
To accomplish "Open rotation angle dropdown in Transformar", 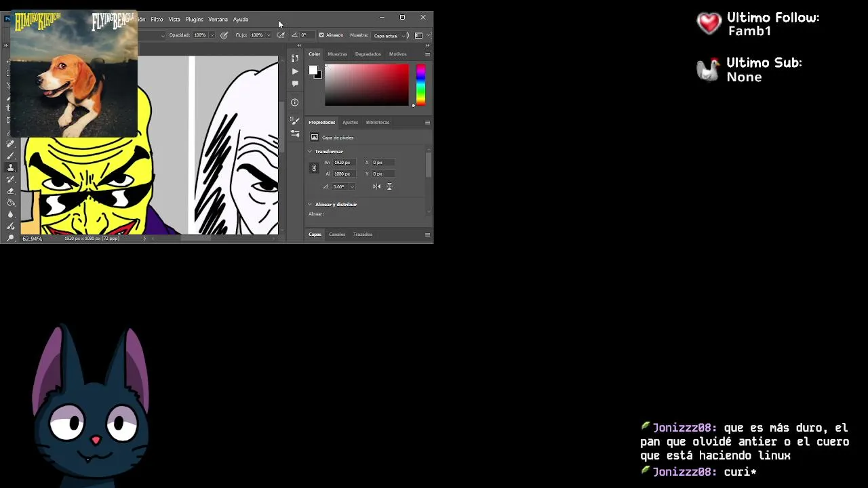I will (x=351, y=186).
